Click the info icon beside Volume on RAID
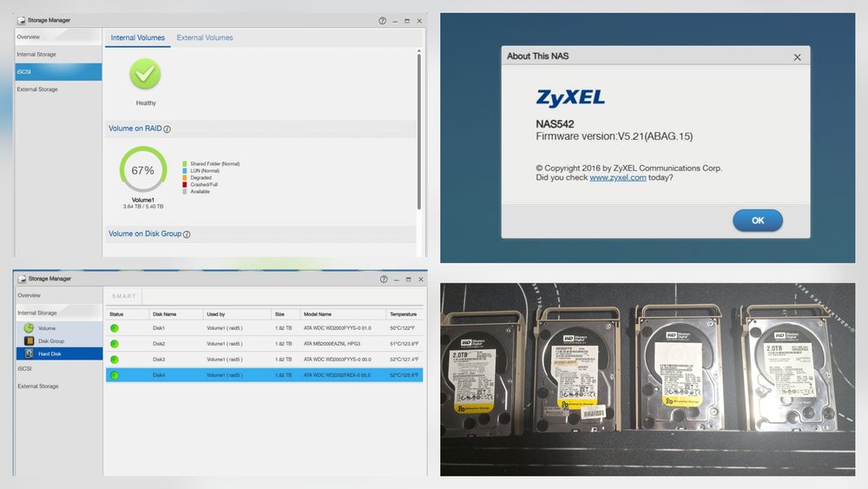The image size is (868, 489). tap(168, 129)
